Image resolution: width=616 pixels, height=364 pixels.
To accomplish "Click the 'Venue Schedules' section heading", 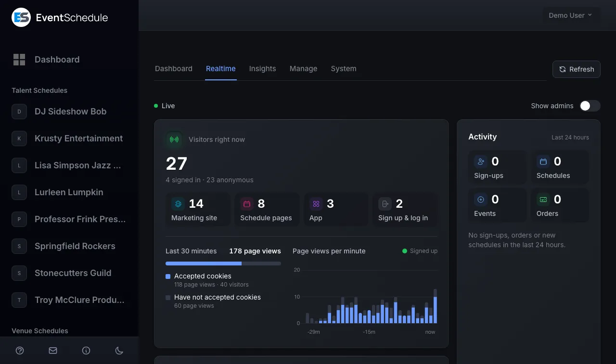I will 40,331.
